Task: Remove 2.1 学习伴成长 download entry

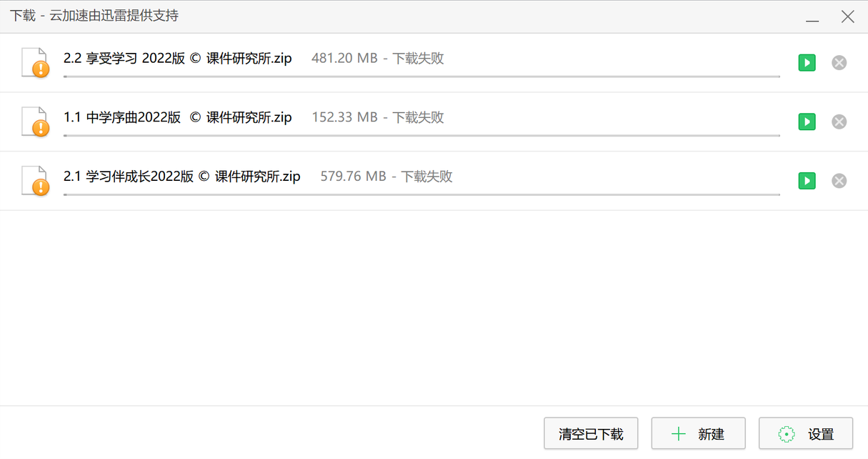Action: point(839,181)
